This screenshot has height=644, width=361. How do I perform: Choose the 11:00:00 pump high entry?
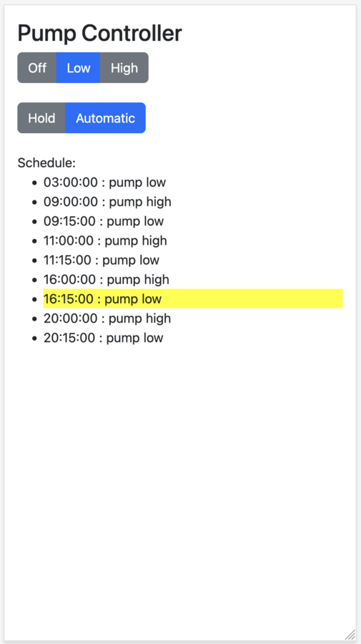point(105,240)
